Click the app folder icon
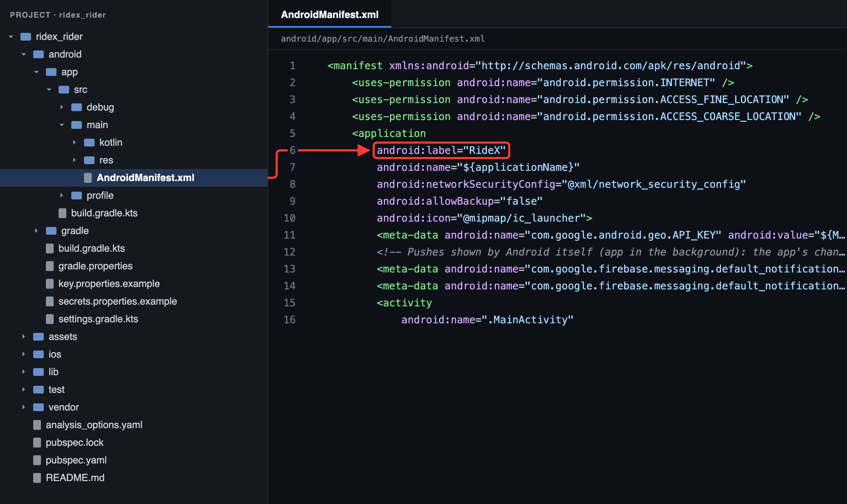This screenshot has width=847, height=504. (51, 72)
